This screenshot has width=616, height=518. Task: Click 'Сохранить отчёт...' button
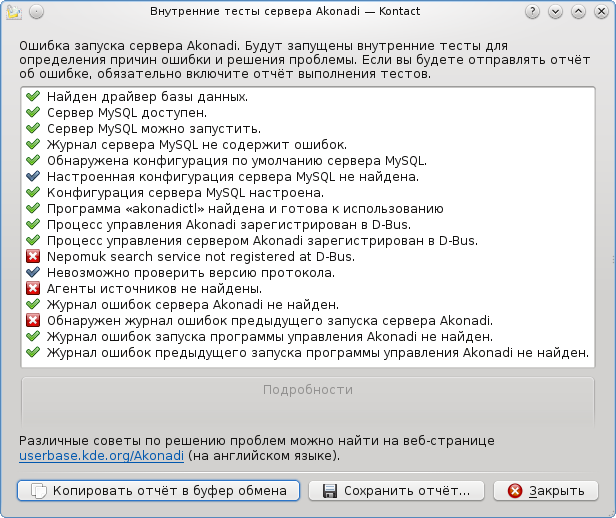[x=396, y=491]
